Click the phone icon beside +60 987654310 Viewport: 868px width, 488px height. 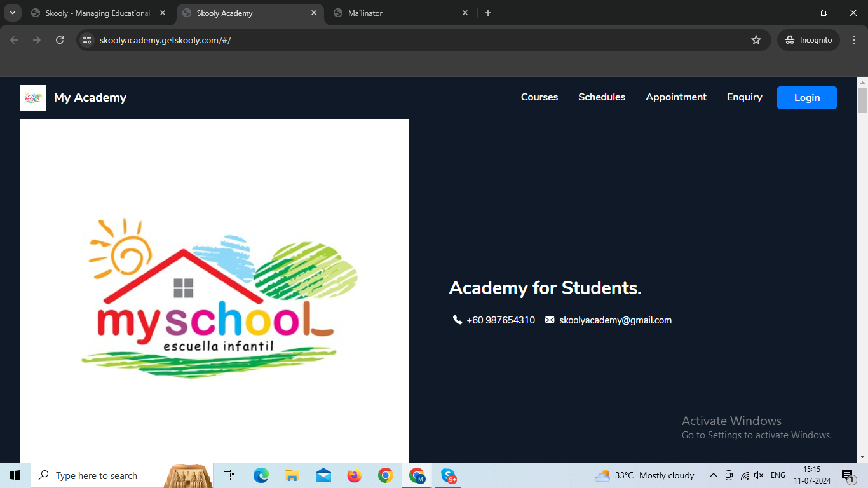pos(458,320)
